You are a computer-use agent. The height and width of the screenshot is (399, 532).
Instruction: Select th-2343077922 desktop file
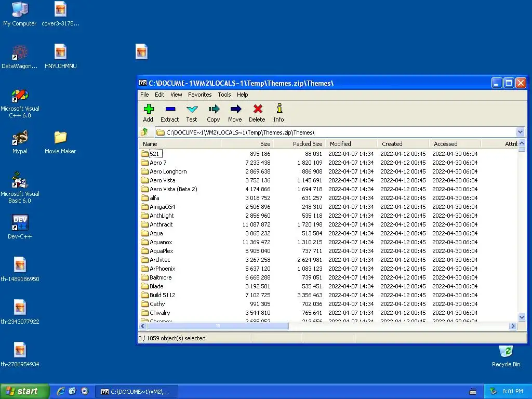pyautogui.click(x=20, y=312)
